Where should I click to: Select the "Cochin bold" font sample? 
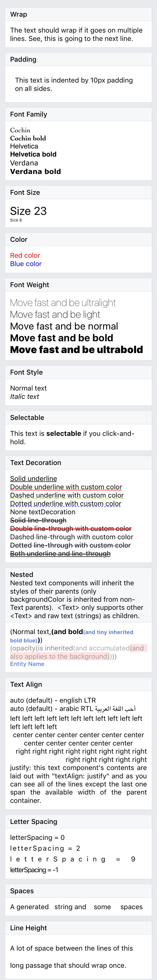[28, 138]
